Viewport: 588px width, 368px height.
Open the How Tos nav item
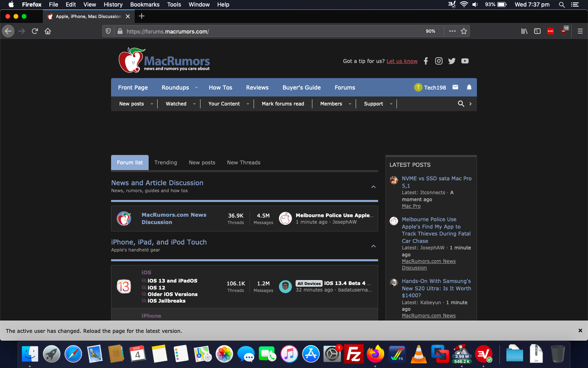[220, 88]
